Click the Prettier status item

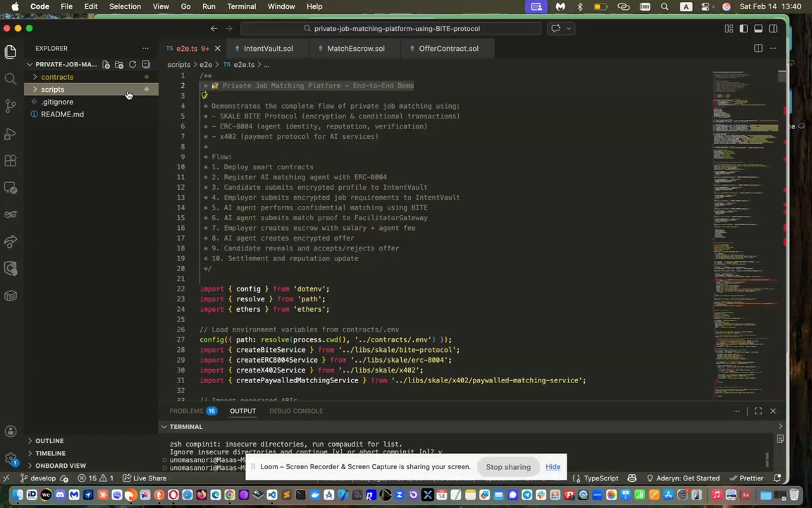[746, 478]
